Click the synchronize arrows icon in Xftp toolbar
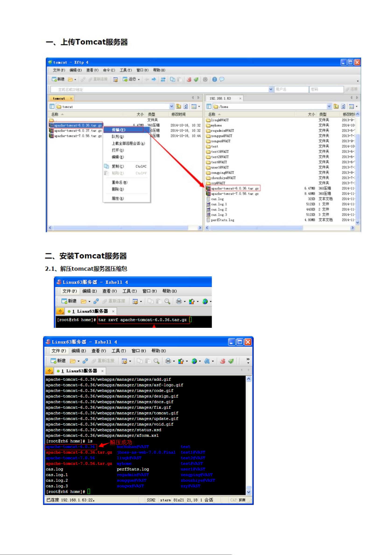 click(163, 79)
